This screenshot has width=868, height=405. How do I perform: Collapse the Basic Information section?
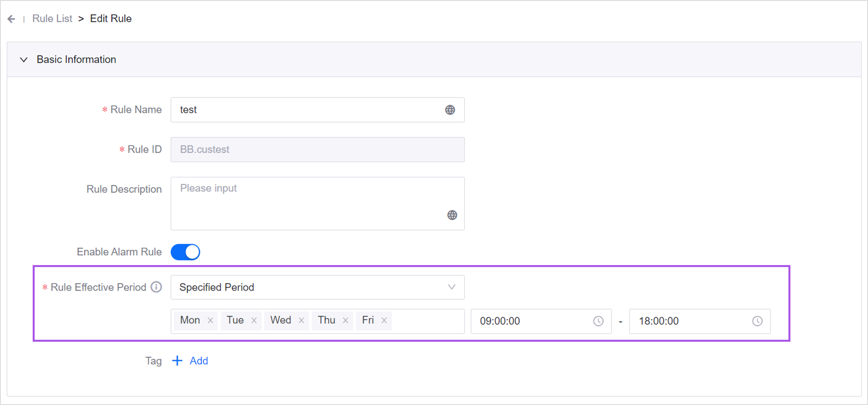(24, 60)
